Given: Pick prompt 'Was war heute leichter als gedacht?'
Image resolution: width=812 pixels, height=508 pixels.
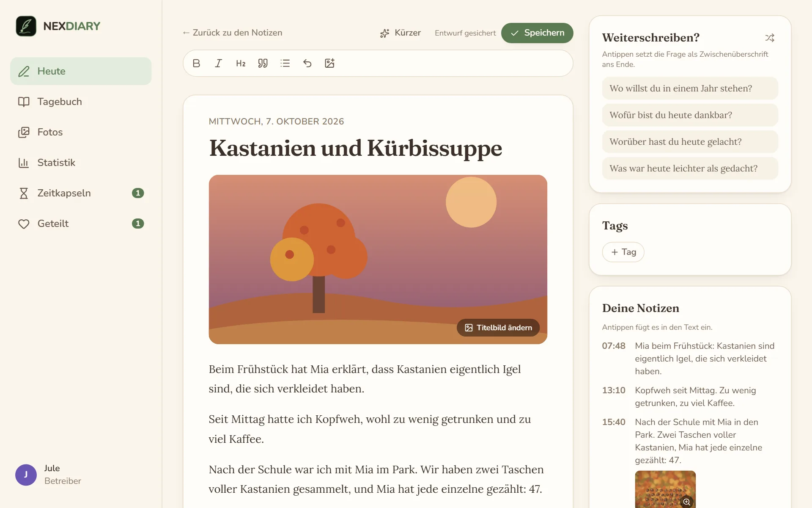Looking at the screenshot, I should pyautogui.click(x=690, y=168).
